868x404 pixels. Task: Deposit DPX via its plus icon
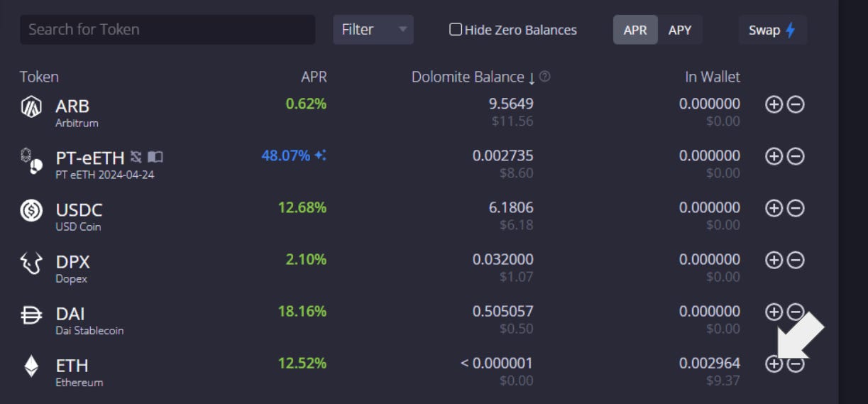(x=774, y=260)
